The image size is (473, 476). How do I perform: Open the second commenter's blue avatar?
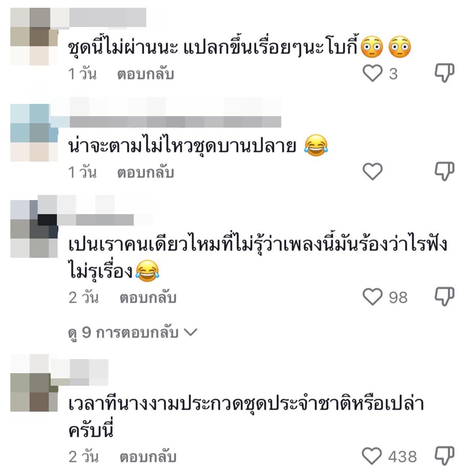(x=34, y=133)
